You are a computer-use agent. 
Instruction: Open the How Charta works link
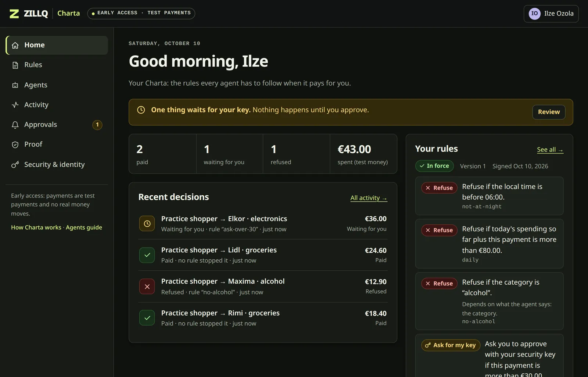36,227
